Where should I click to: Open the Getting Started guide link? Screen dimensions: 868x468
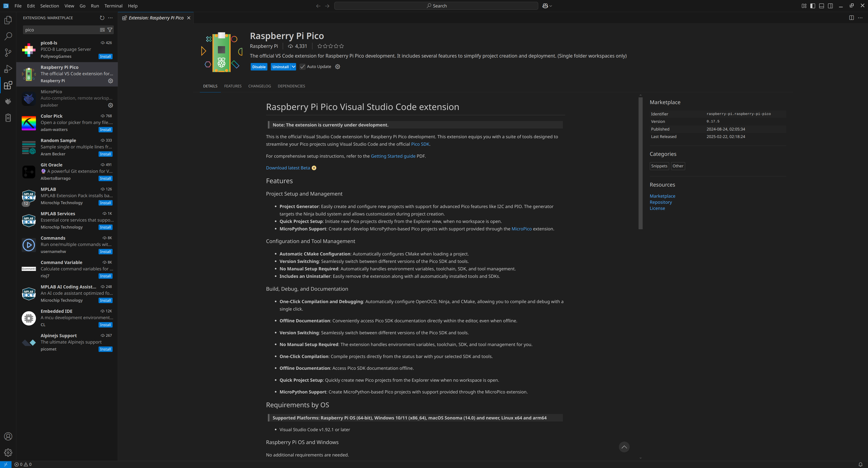pyautogui.click(x=393, y=156)
